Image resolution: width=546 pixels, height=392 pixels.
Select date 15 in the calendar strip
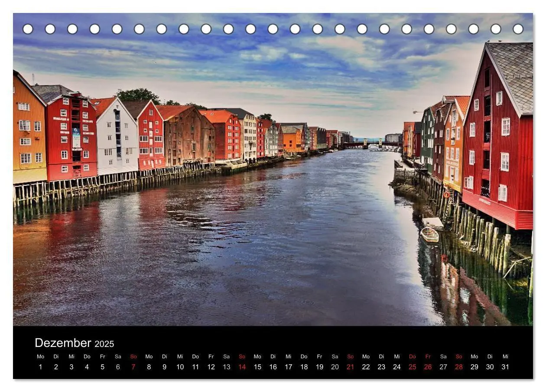[257, 367]
